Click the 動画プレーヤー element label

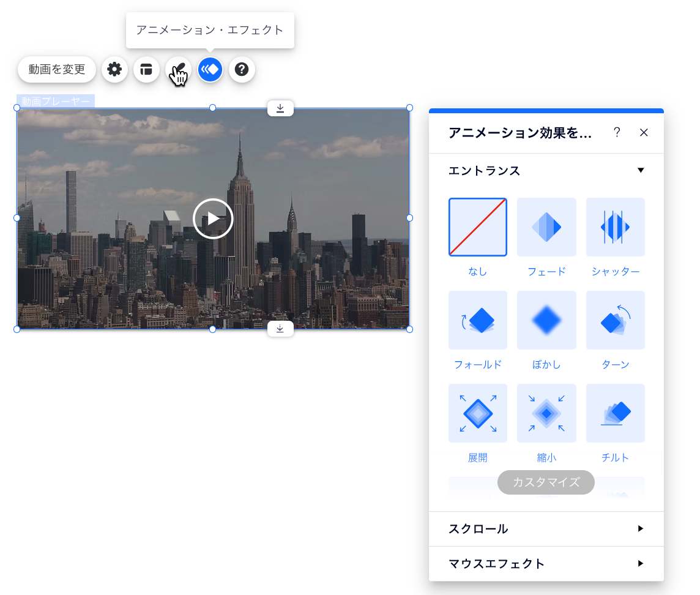(56, 102)
